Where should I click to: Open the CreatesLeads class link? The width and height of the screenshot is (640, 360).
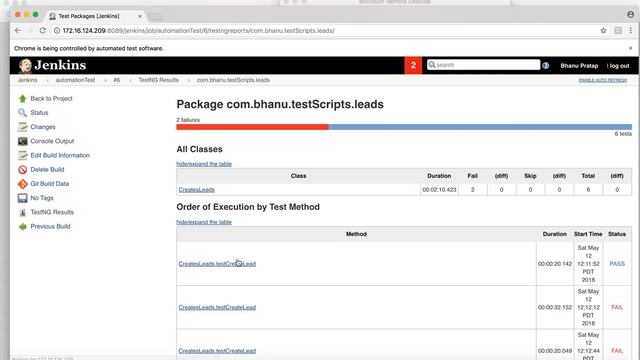click(196, 190)
